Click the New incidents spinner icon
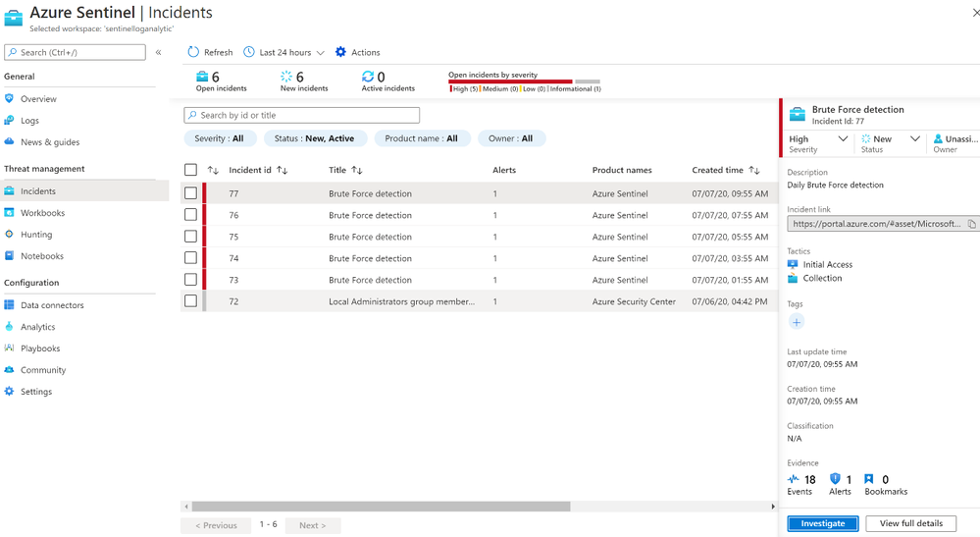Viewport: 980px width, 537px height. pyautogui.click(x=286, y=77)
